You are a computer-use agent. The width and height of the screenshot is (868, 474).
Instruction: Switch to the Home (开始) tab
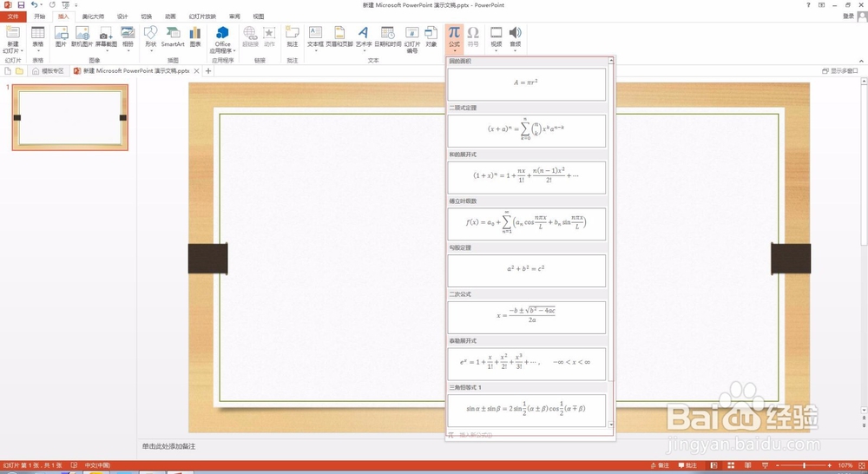coord(39,16)
